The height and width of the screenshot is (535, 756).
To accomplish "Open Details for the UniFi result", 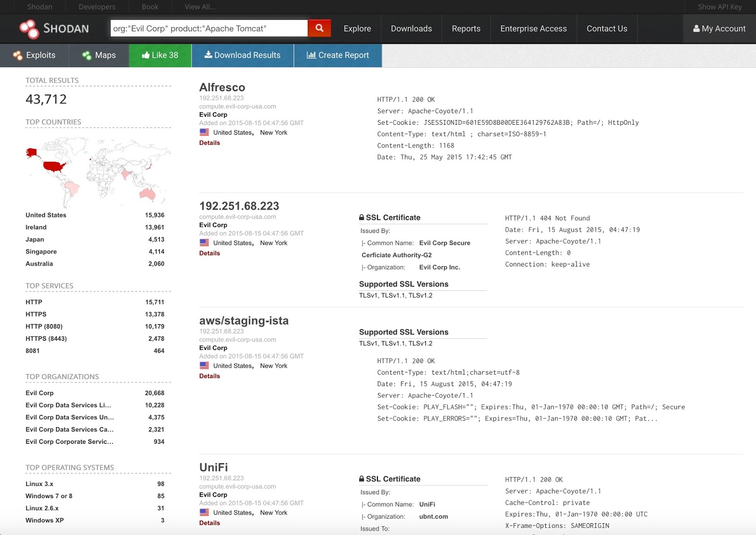I will tap(210, 523).
